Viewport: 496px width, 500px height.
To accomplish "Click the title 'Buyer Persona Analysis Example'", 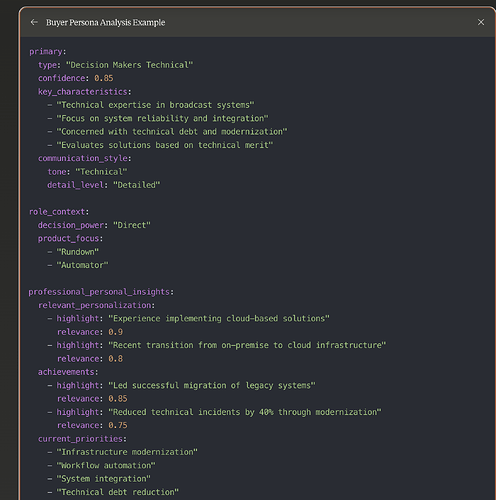I will (105, 22).
